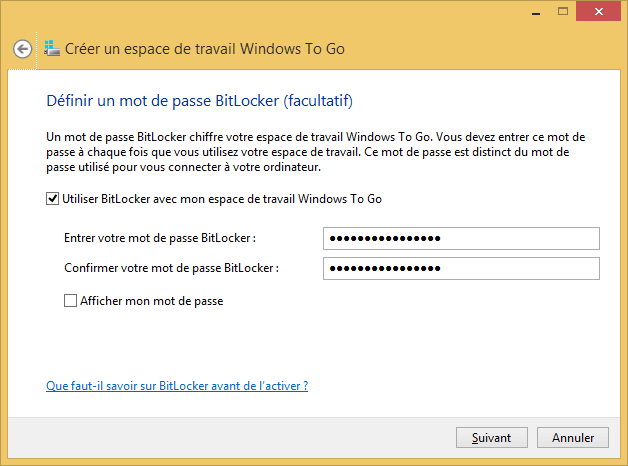This screenshot has height=466, width=628.
Task: Click the 'Afficher mon mot de passe' label text
Action: [x=150, y=300]
